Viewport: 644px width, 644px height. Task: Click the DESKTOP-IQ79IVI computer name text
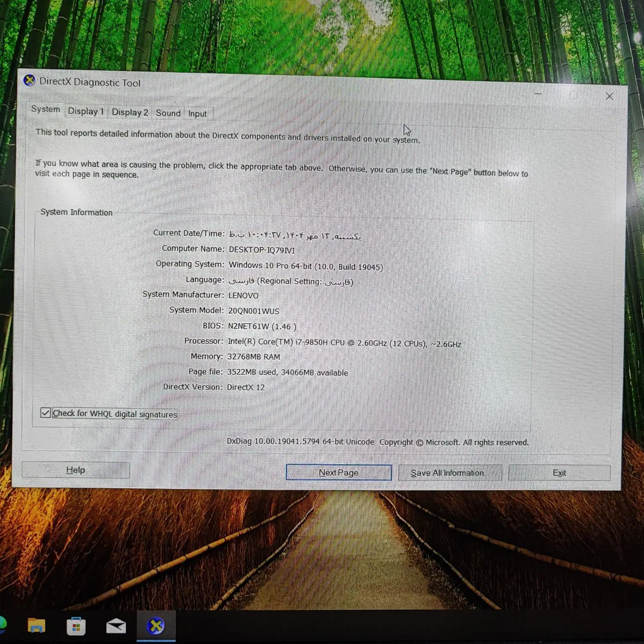(261, 250)
